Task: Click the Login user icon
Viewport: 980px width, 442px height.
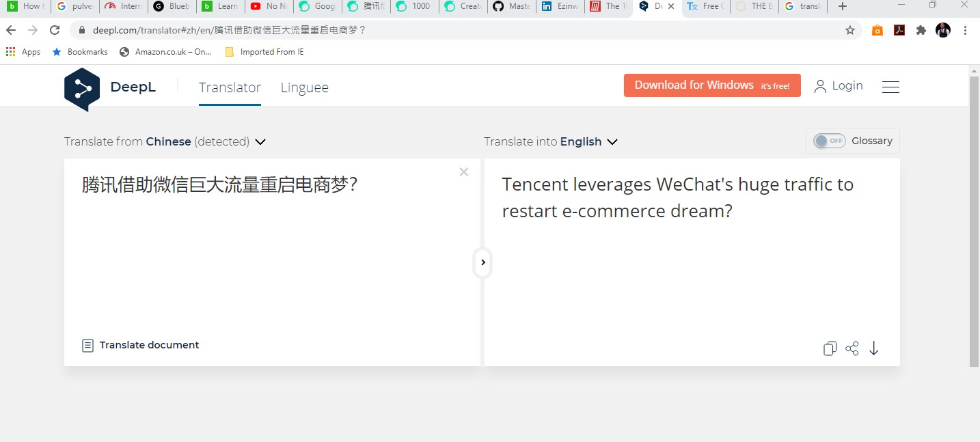Action: pyautogui.click(x=820, y=86)
